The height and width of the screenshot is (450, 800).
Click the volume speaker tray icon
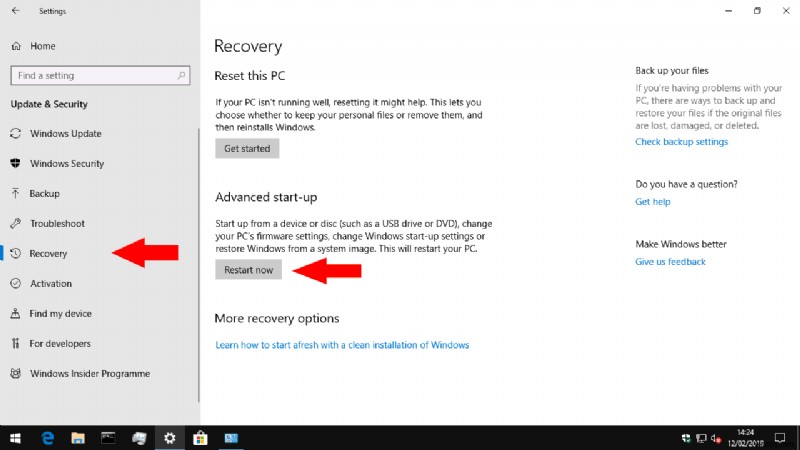(x=716, y=439)
